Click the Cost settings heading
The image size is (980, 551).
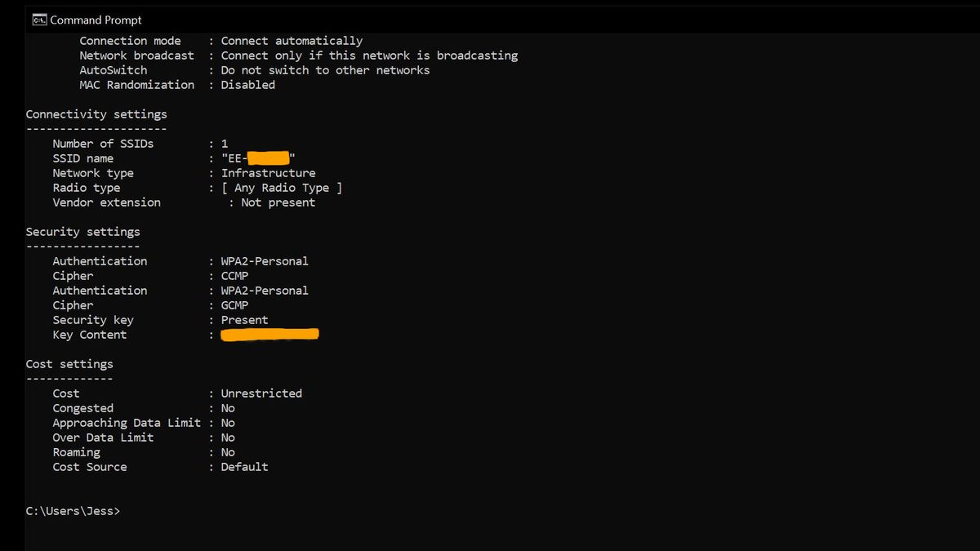(69, 364)
